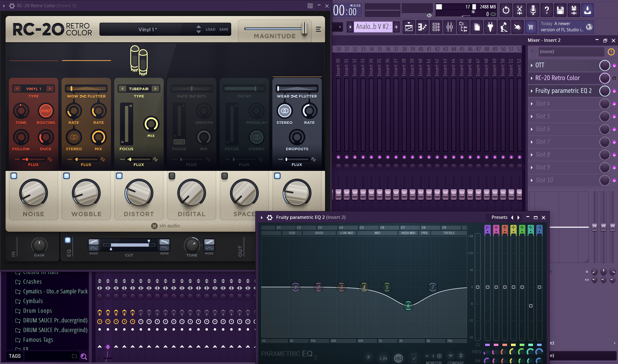Select the Famous Tags folder in browser

click(x=38, y=340)
